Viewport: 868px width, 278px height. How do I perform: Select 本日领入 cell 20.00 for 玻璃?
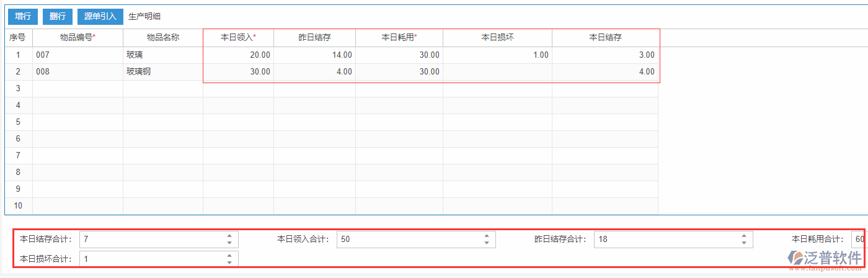(238, 55)
